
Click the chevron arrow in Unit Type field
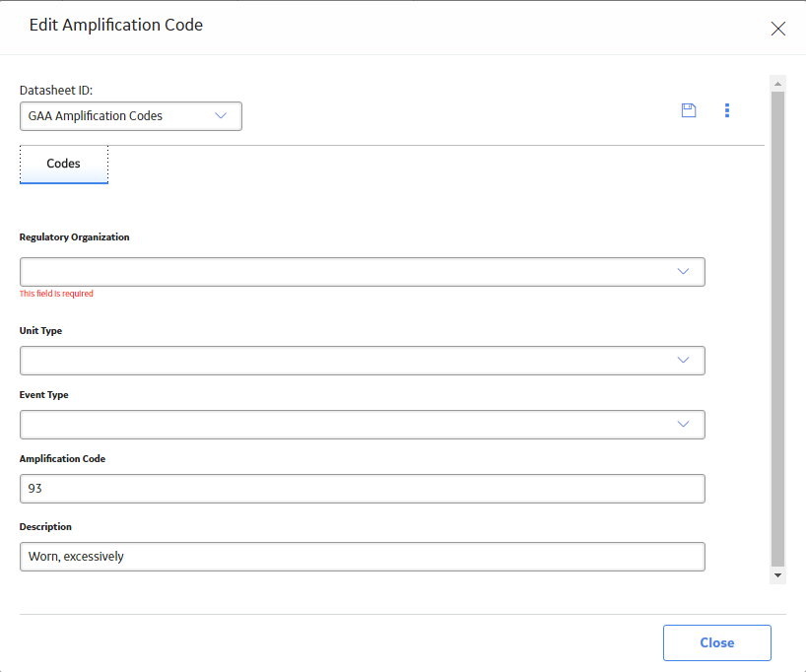click(683, 360)
